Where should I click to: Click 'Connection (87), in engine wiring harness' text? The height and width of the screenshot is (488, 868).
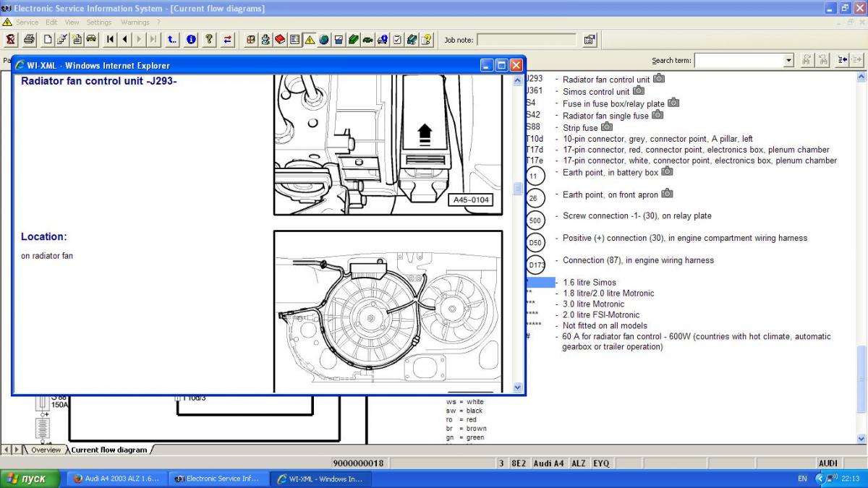[x=639, y=260]
